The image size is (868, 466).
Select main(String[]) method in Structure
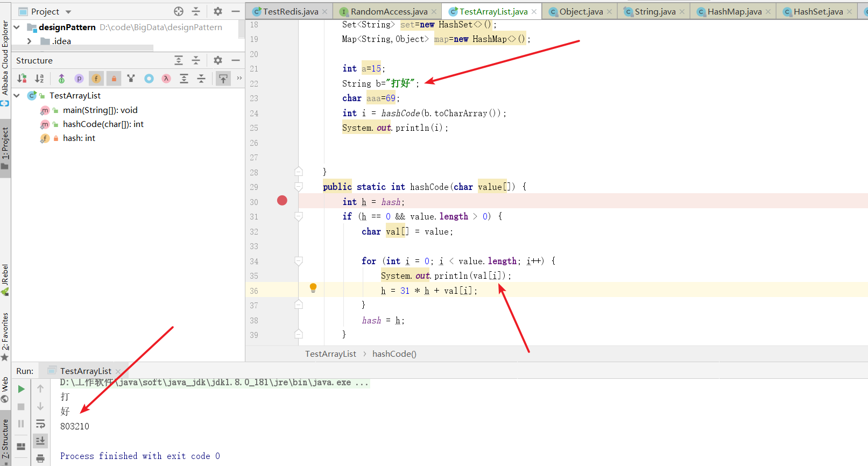pyautogui.click(x=100, y=110)
